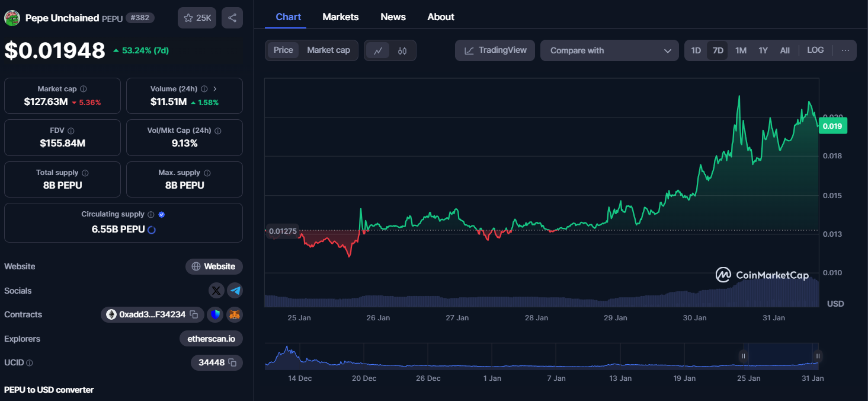Click the $155.84M FDV value
The height and width of the screenshot is (401, 868).
click(62, 144)
